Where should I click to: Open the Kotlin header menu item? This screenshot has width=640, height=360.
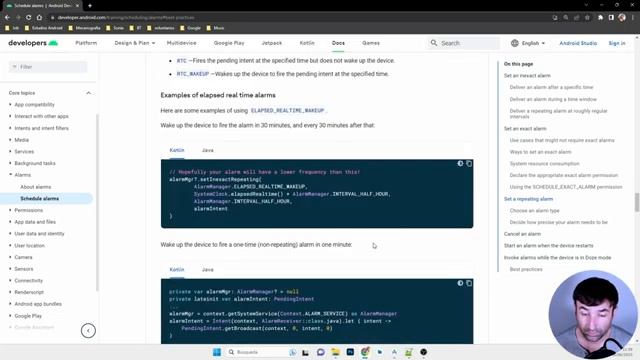(x=307, y=43)
